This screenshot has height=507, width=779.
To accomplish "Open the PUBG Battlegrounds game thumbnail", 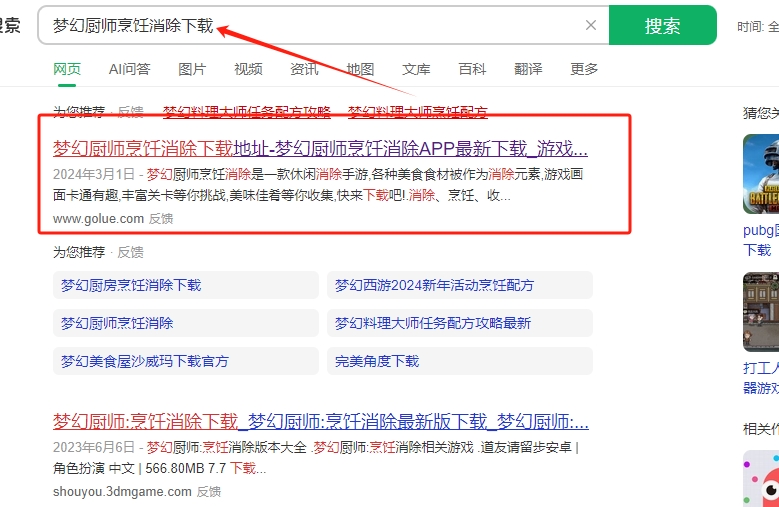I will tap(761, 174).
